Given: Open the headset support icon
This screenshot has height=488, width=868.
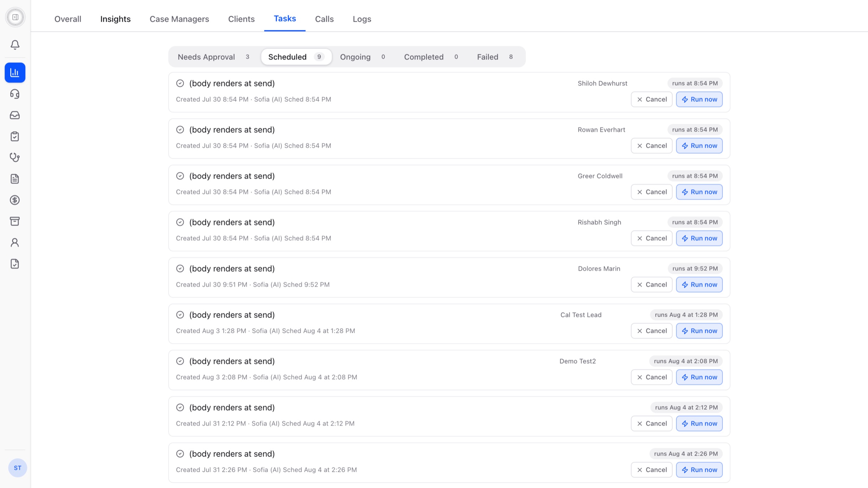Looking at the screenshot, I should [x=15, y=94].
